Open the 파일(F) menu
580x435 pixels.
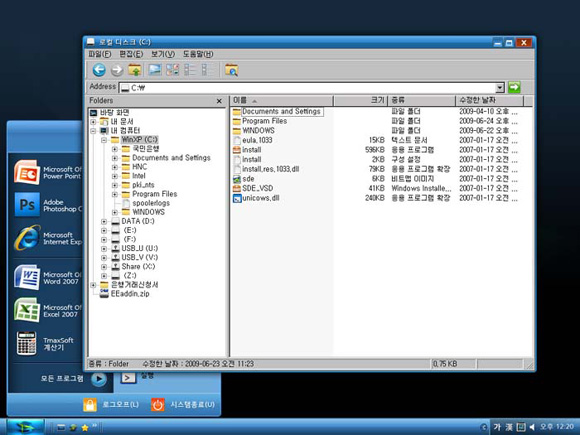click(100, 54)
